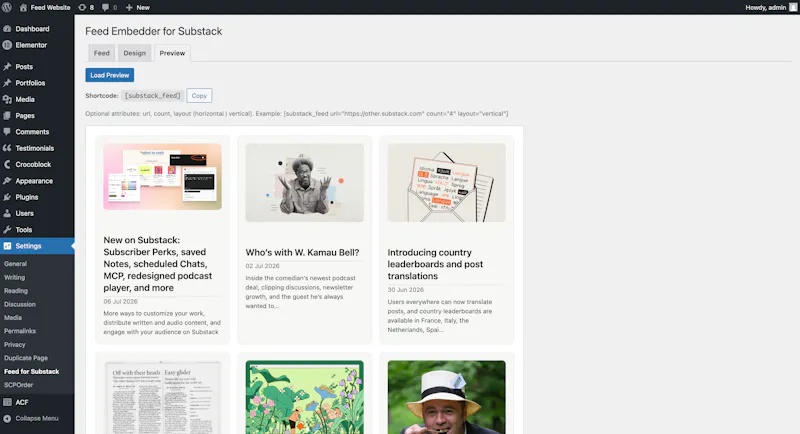Screen dimensions: 800x434
Task: Click the Plugins plug icon
Action: [7, 197]
